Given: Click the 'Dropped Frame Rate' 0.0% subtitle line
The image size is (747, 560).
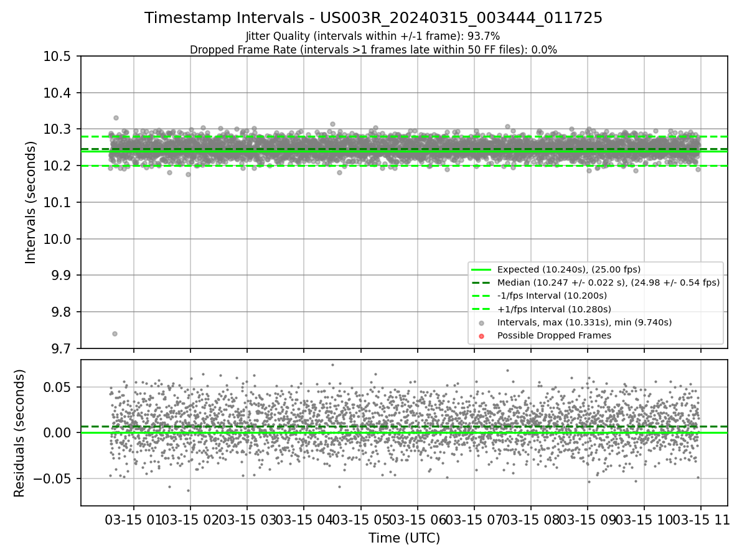Looking at the screenshot, I should pos(374,50).
